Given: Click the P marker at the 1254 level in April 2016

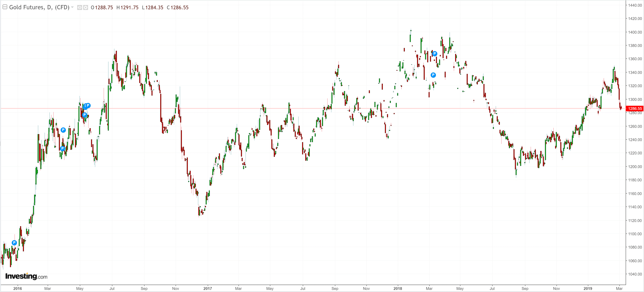Looking at the screenshot, I should 63,130.
